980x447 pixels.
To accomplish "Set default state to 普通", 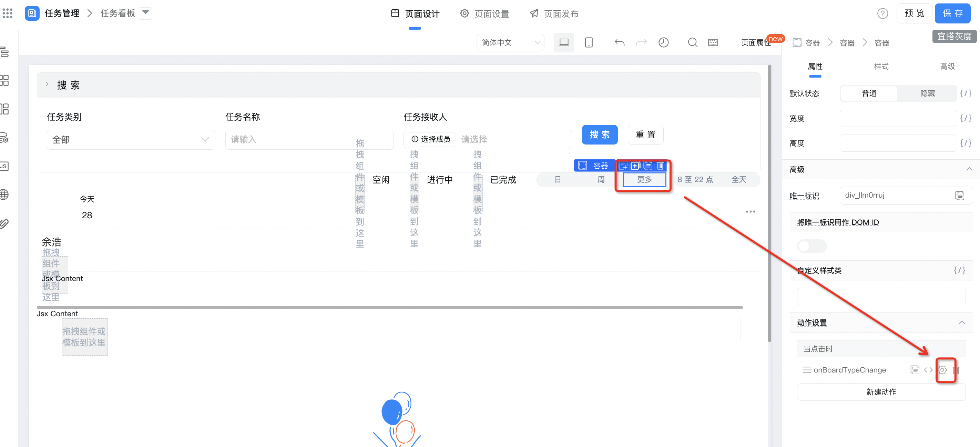I will [869, 94].
